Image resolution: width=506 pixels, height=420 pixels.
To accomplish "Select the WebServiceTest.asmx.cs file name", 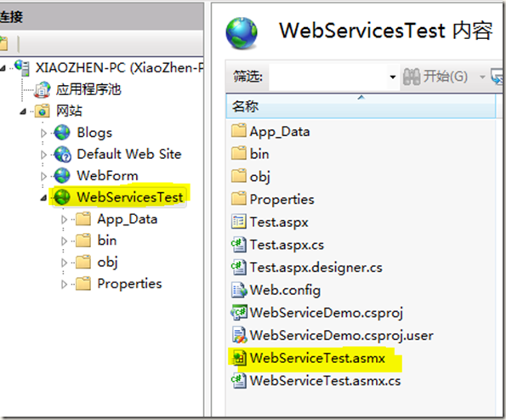I will click(325, 381).
